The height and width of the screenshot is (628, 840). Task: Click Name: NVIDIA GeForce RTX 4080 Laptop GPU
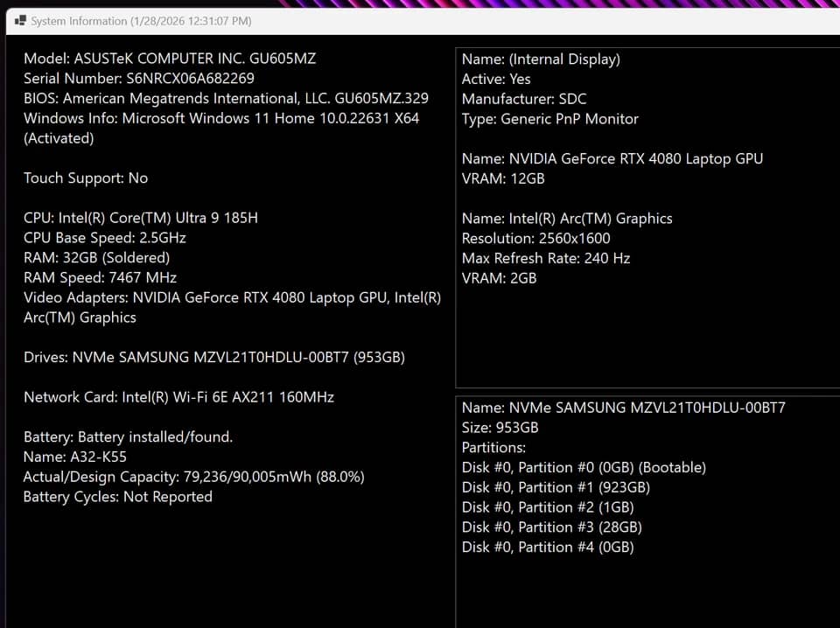pyautogui.click(x=612, y=158)
